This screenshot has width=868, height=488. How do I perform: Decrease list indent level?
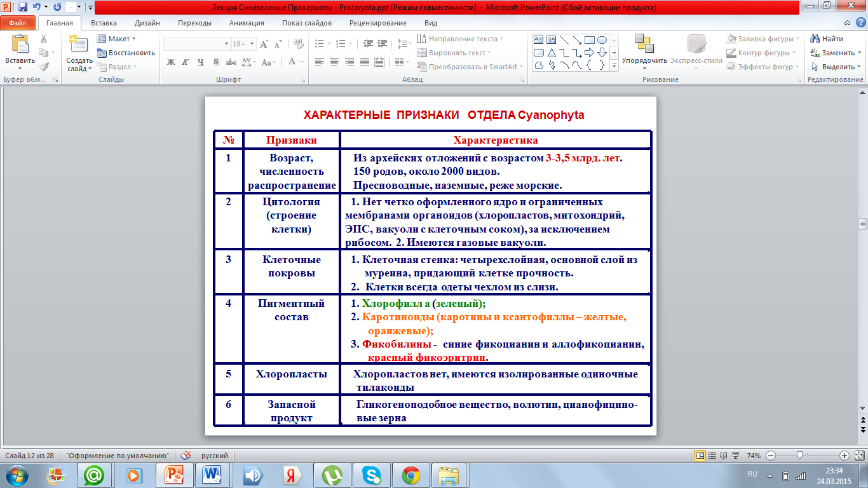pyautogui.click(x=367, y=44)
